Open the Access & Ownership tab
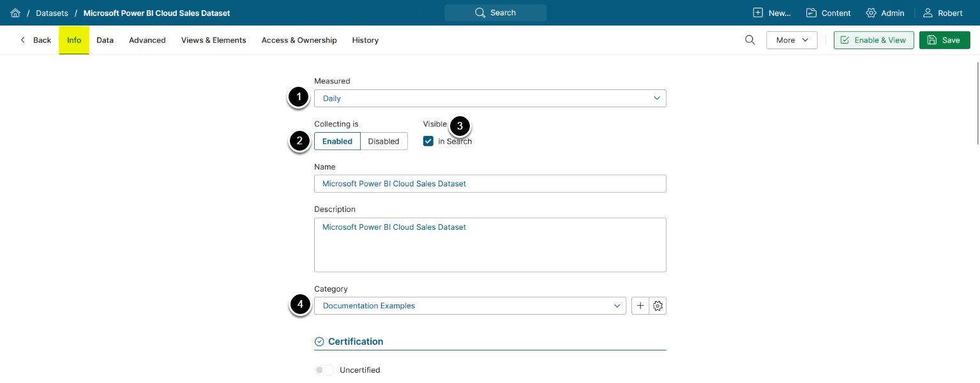The width and height of the screenshot is (980, 383). coord(299,40)
